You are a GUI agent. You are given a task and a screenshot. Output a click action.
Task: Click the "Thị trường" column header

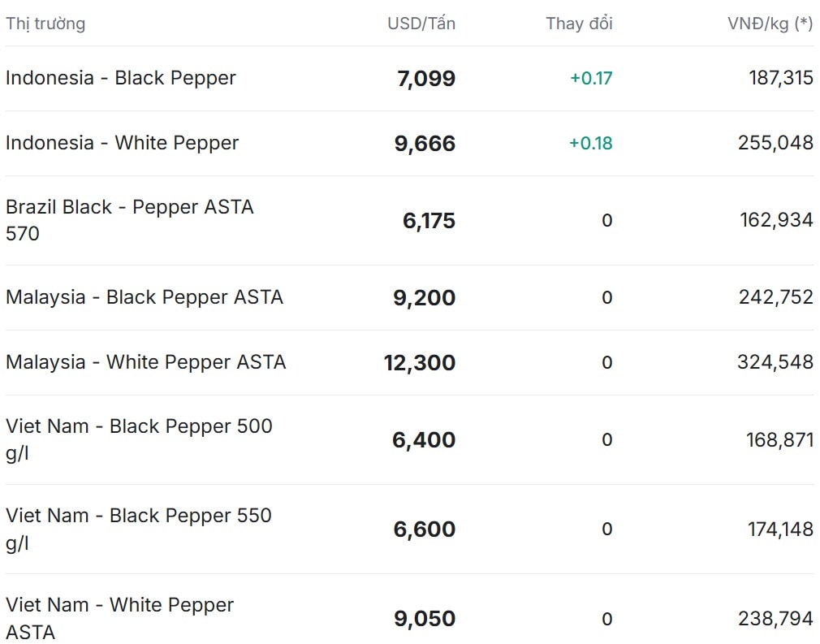pyautogui.click(x=45, y=24)
